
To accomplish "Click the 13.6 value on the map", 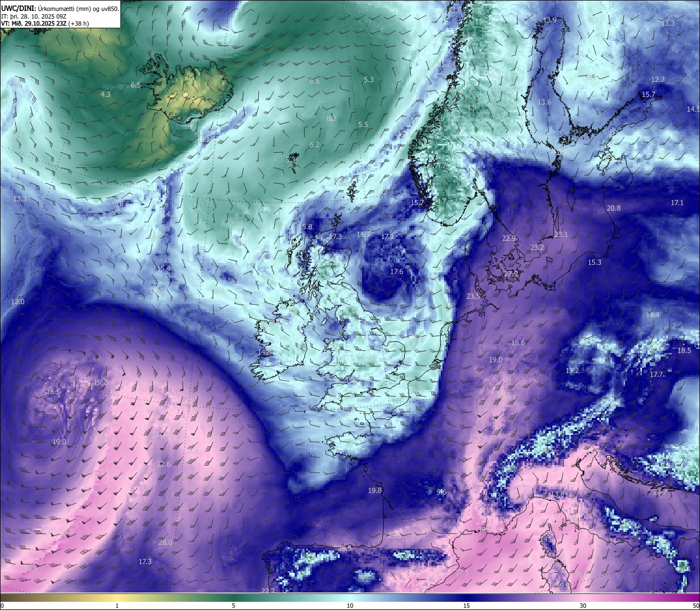I will coord(544,102).
